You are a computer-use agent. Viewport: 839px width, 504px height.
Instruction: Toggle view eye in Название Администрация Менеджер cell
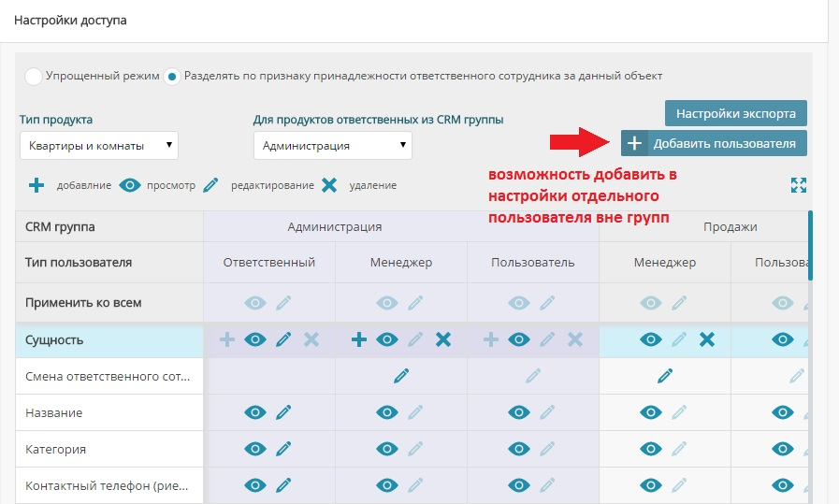pyautogui.click(x=387, y=412)
